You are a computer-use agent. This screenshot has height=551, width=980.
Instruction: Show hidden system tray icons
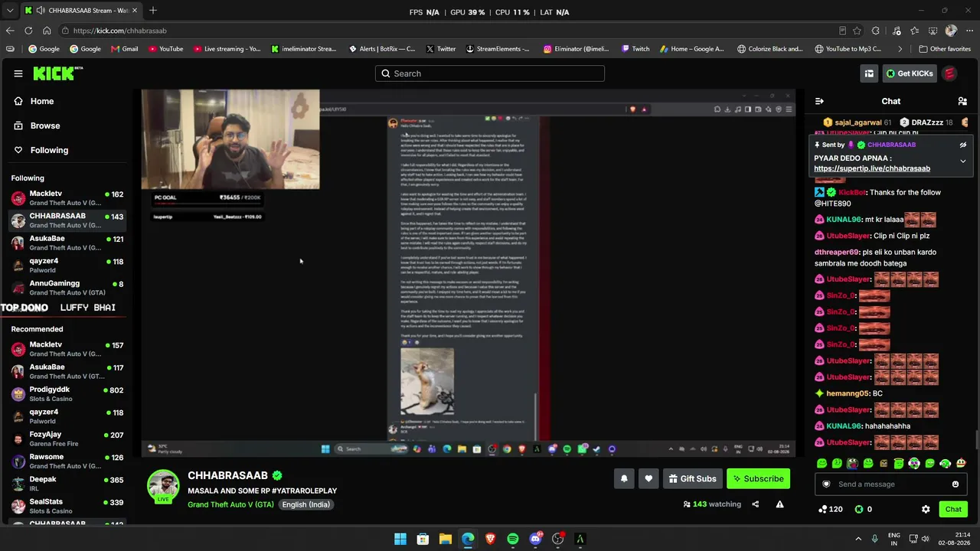[857, 539]
